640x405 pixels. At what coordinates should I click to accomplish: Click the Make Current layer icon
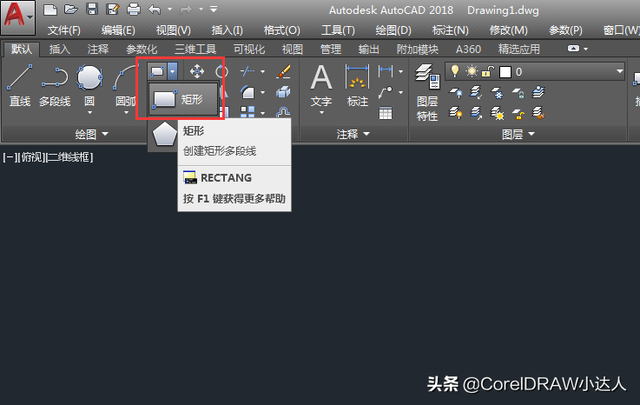point(476,93)
